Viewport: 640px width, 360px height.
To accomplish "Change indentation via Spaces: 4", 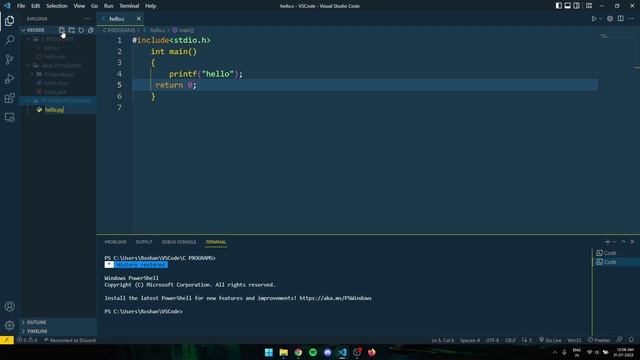I will (x=470, y=340).
